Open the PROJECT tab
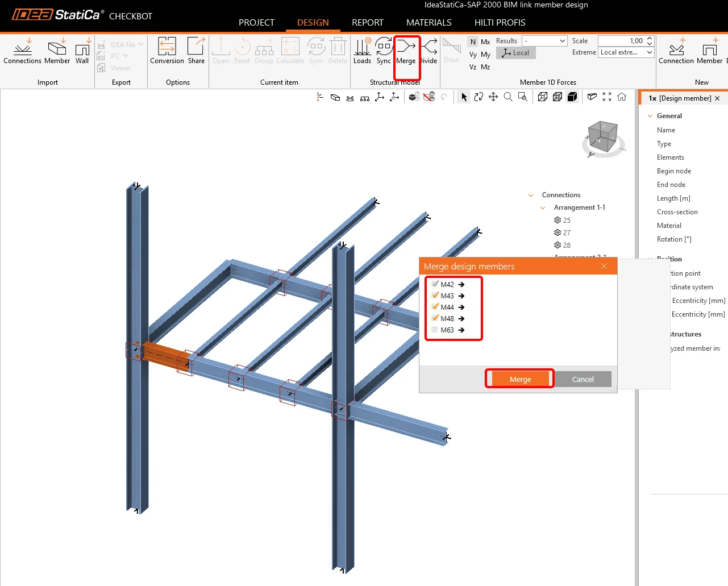This screenshot has height=586, width=728. [256, 23]
